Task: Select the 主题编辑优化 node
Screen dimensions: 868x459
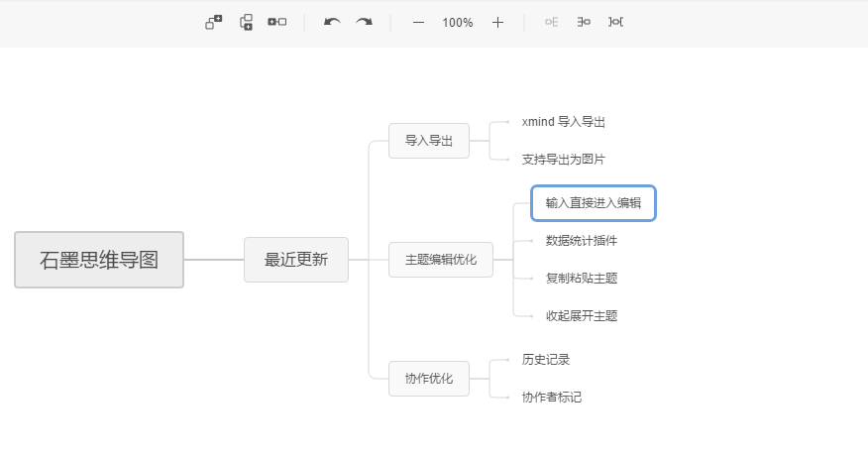Action: point(441,260)
